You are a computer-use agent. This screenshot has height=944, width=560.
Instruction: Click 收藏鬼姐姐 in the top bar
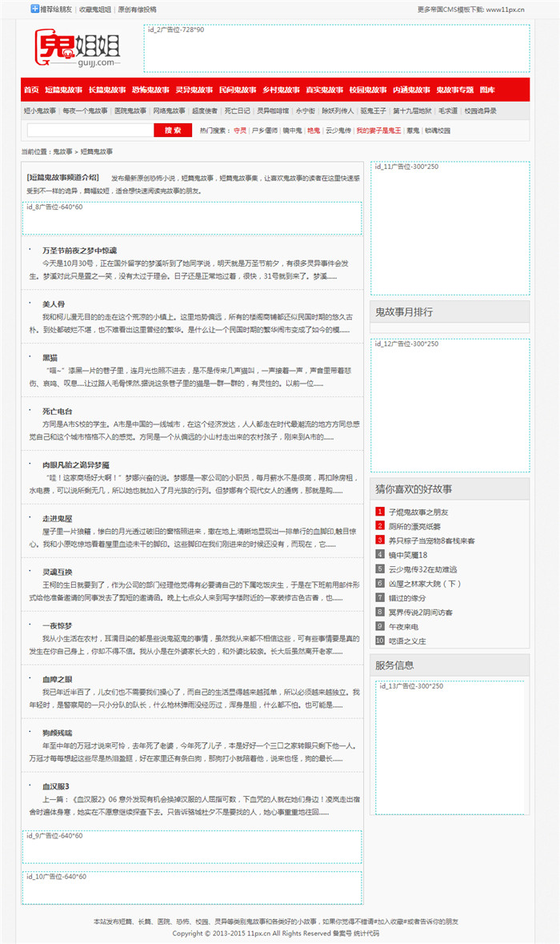[x=94, y=9]
